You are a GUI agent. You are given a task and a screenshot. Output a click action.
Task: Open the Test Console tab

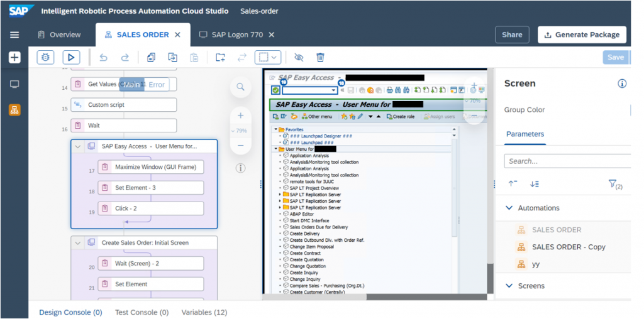[x=142, y=313]
